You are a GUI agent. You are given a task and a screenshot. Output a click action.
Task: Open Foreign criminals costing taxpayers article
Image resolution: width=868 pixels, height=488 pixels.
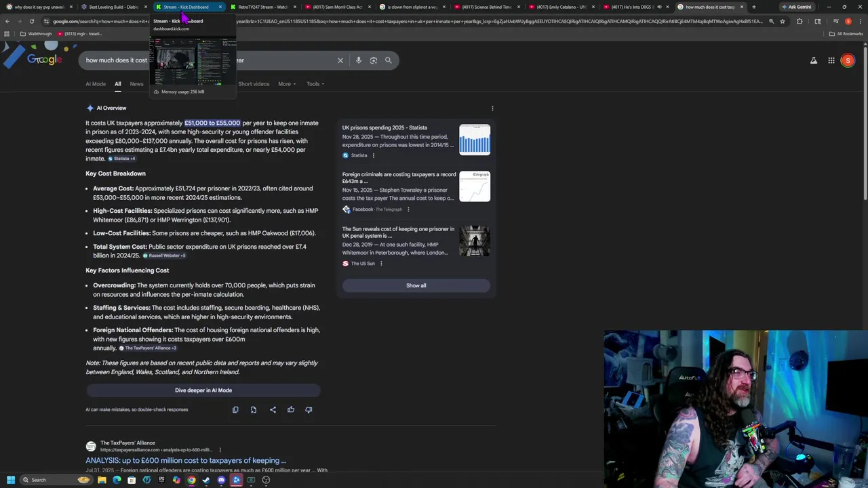399,178
